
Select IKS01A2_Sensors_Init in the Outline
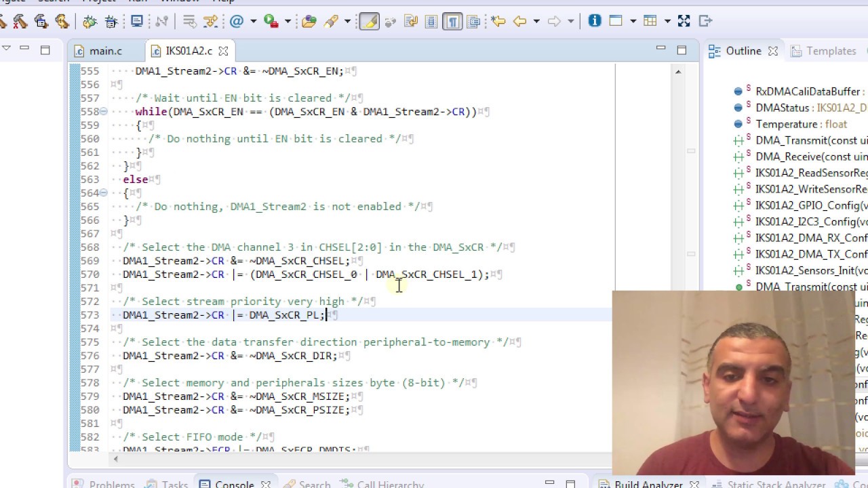[801, 270]
